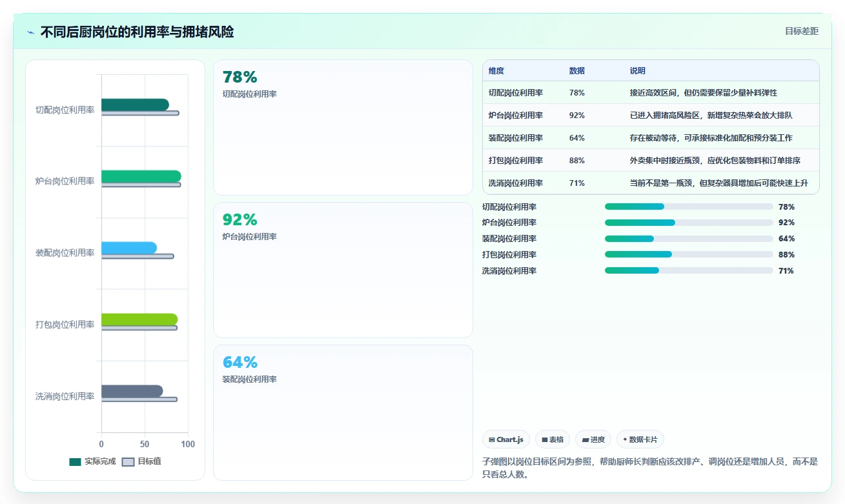Click the diamond icon inside 数据卡片 chip
The image size is (845, 504).
[x=625, y=439]
